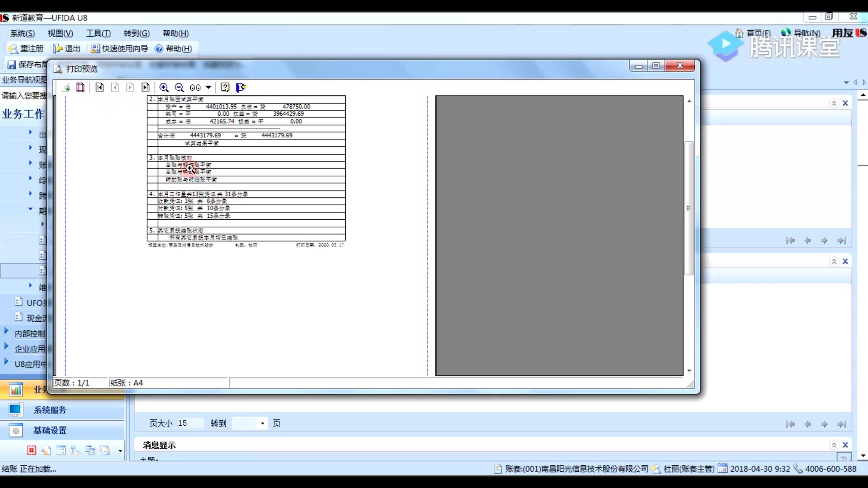Exit print preview using the door icon
Screen dimensions: 868x488
pyautogui.click(x=241, y=88)
